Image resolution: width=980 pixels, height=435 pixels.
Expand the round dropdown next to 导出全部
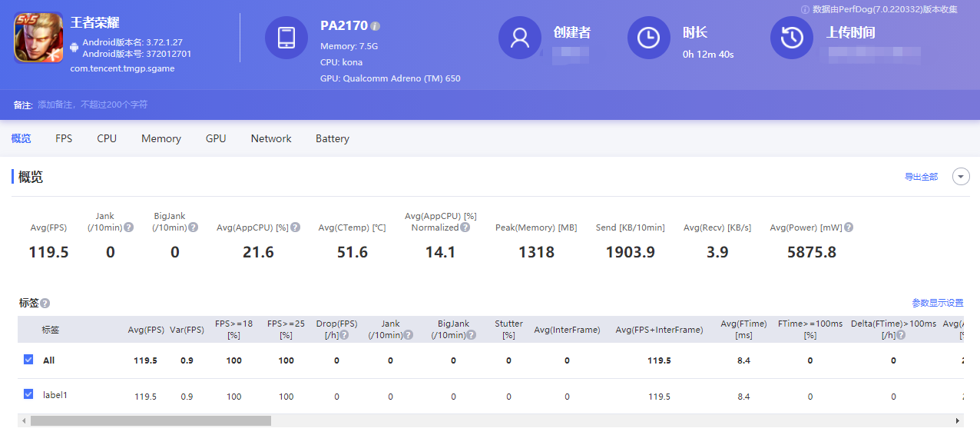coord(961,177)
